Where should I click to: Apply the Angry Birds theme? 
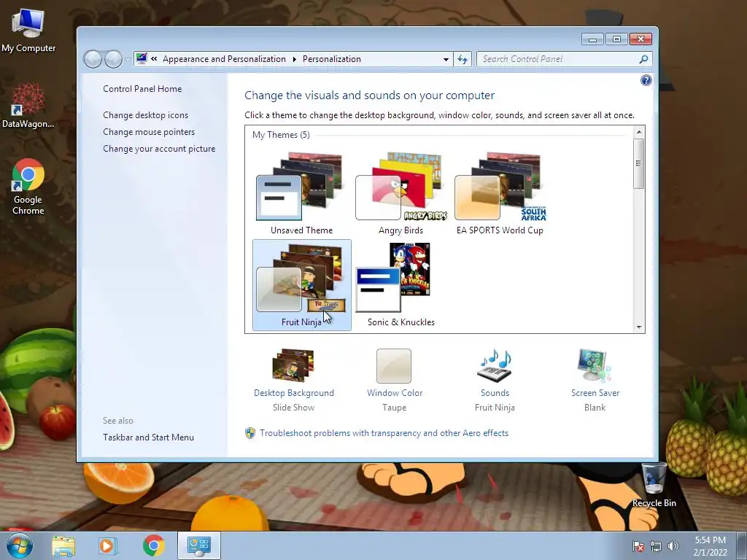[x=400, y=192]
